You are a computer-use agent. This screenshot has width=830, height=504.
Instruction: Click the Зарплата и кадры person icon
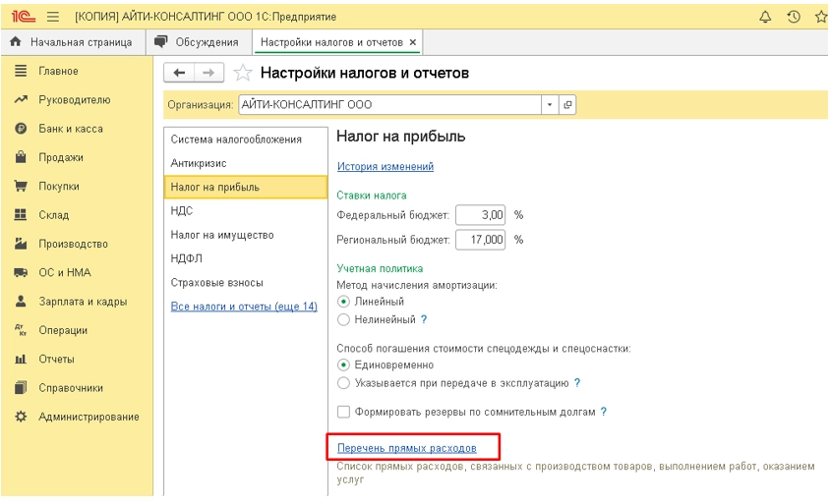point(21,301)
